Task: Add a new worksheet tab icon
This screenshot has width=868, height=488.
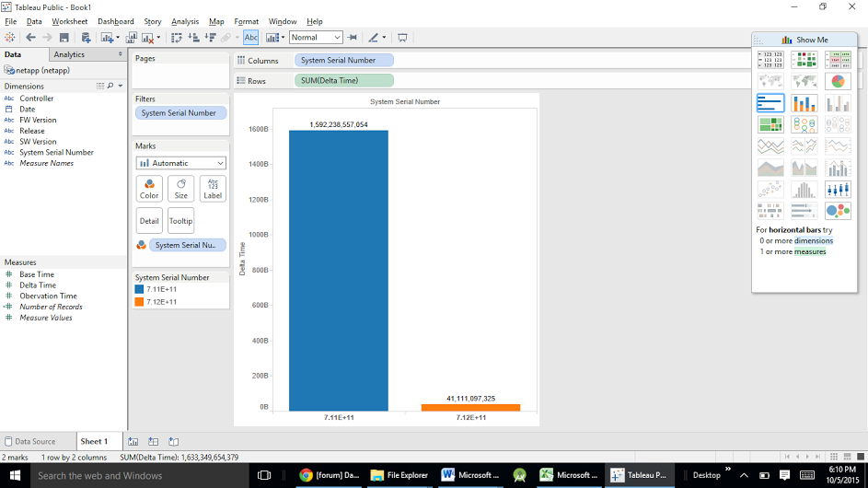Action: [133, 441]
